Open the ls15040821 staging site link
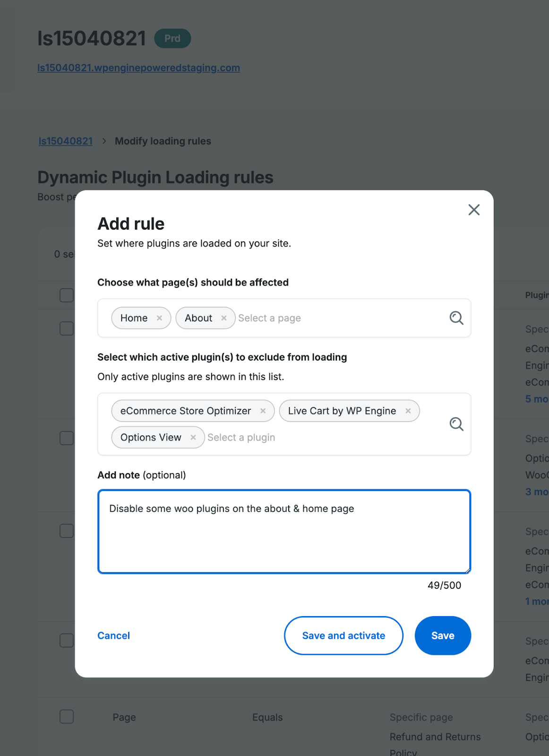 point(139,68)
